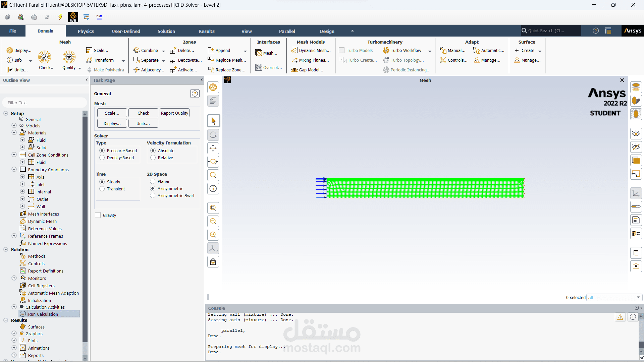Open the Results ribbon tab
Viewport: 644px width, 362px height.
click(x=206, y=31)
